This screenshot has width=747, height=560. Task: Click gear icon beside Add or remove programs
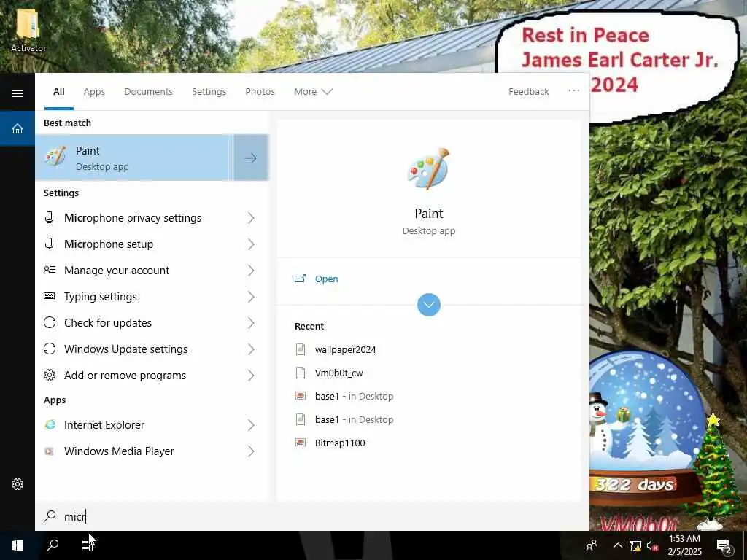50,376
